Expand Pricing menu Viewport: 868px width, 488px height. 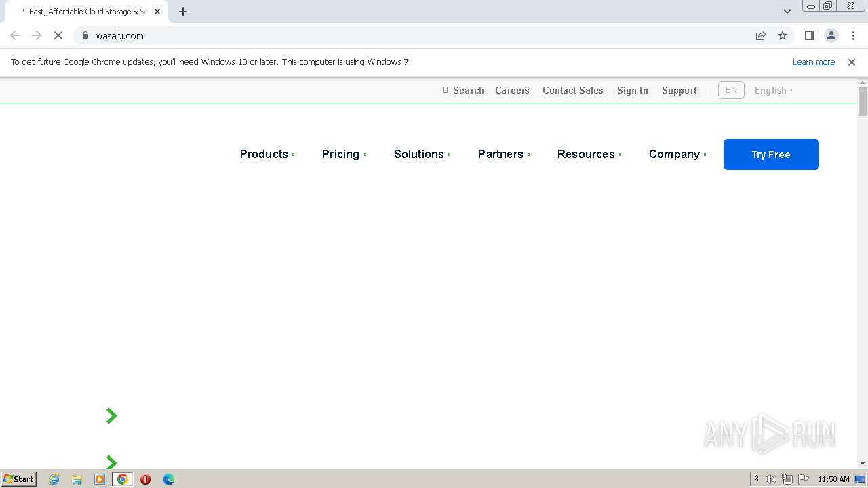tap(344, 154)
